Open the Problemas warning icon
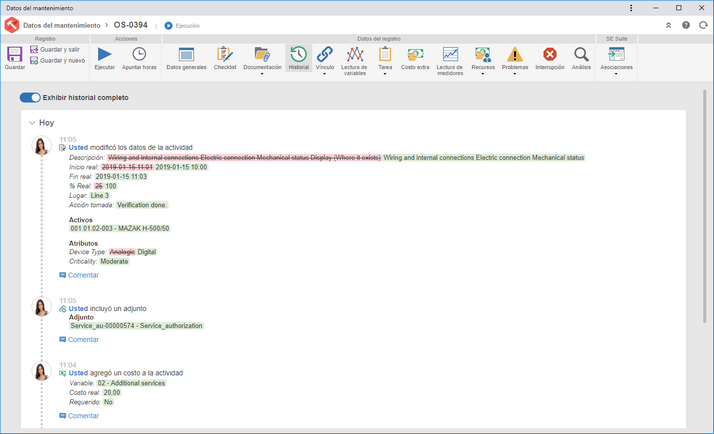 point(515,54)
